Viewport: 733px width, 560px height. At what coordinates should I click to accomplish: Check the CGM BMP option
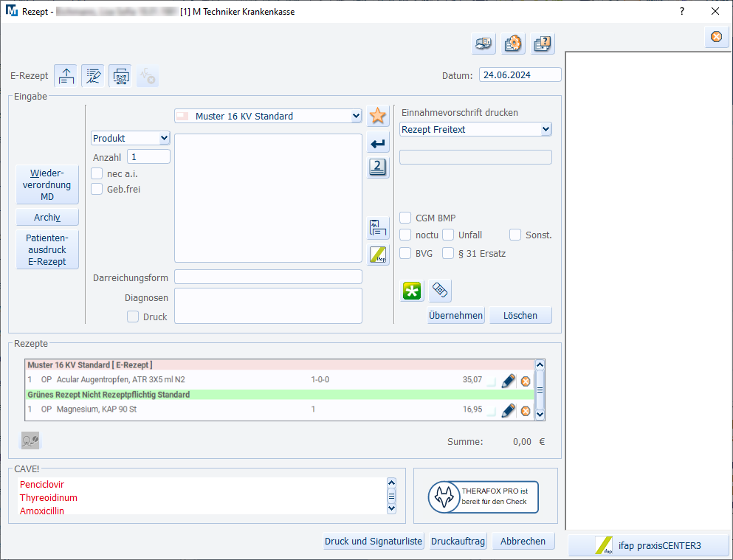405,218
